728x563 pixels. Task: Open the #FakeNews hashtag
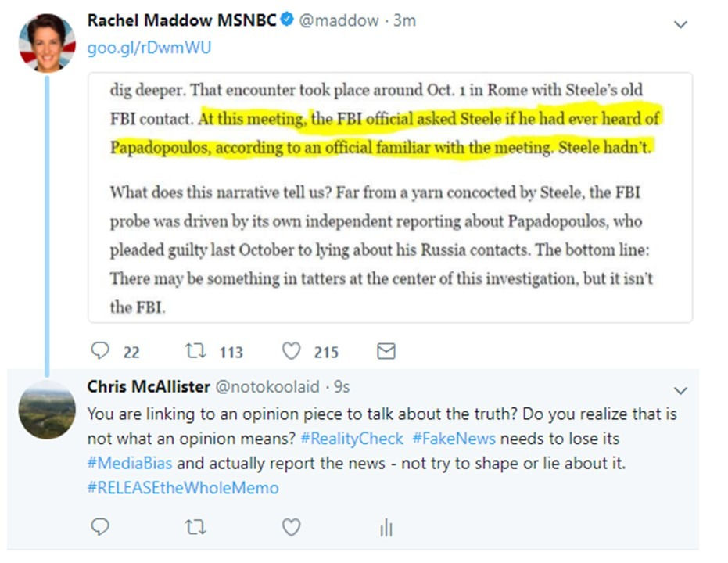454,438
